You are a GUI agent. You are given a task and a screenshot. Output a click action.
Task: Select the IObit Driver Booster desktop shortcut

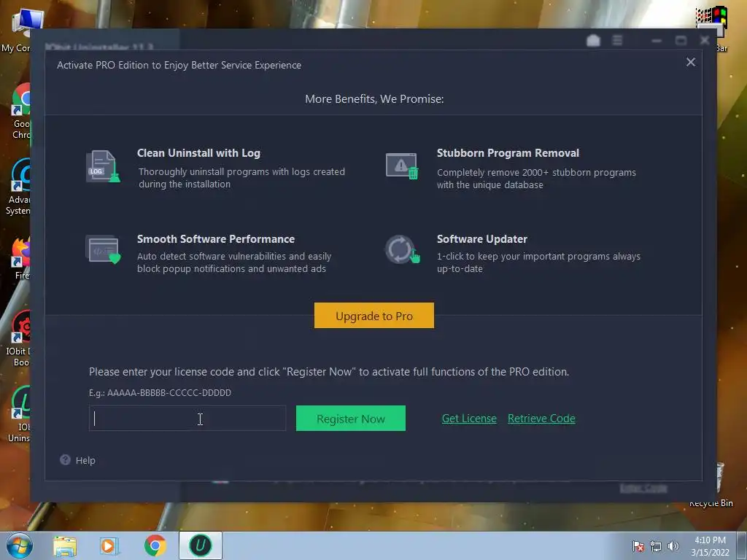(17, 338)
